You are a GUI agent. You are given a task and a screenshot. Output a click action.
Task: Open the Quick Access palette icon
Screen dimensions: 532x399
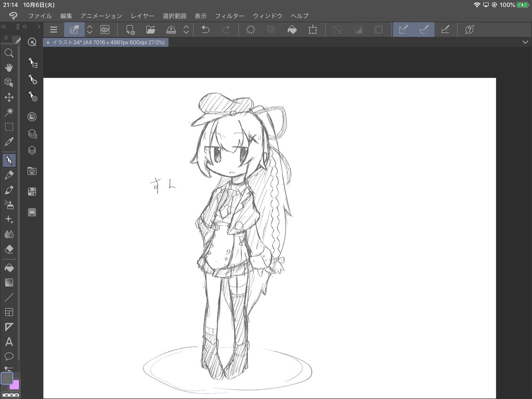point(32,42)
